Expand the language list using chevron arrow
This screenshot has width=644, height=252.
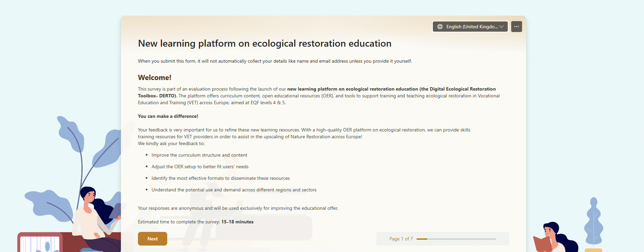501,27
